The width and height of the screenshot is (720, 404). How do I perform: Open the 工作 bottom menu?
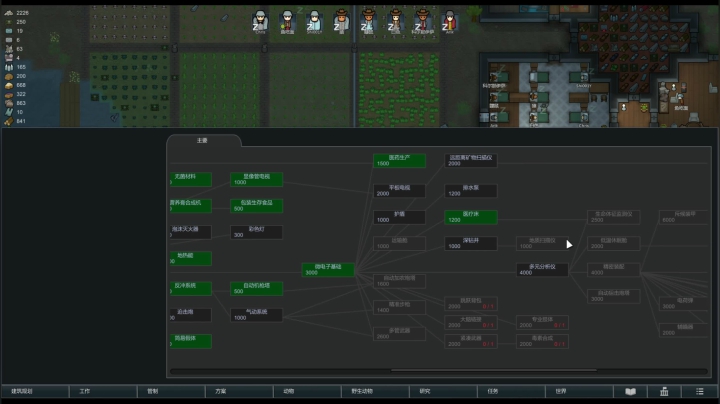click(103, 391)
